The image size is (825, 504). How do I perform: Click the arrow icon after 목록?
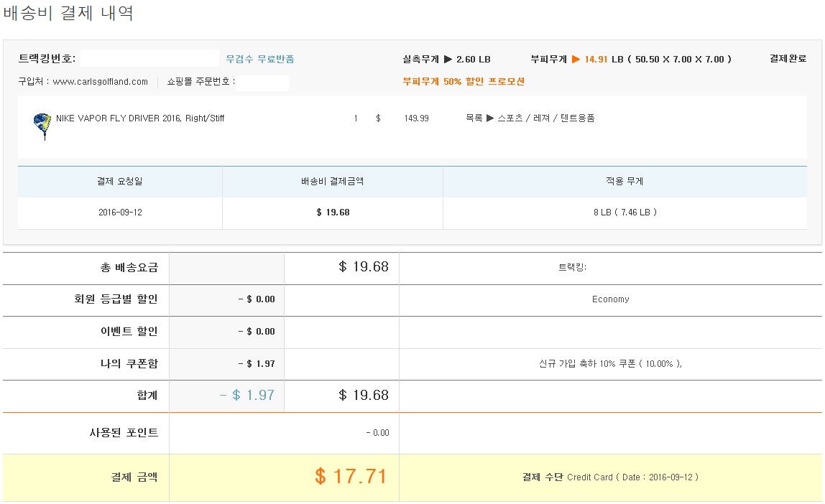coord(490,118)
